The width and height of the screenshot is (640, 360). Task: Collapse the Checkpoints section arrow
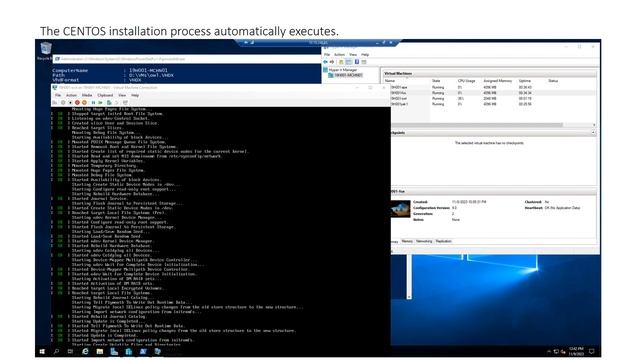coord(593,133)
